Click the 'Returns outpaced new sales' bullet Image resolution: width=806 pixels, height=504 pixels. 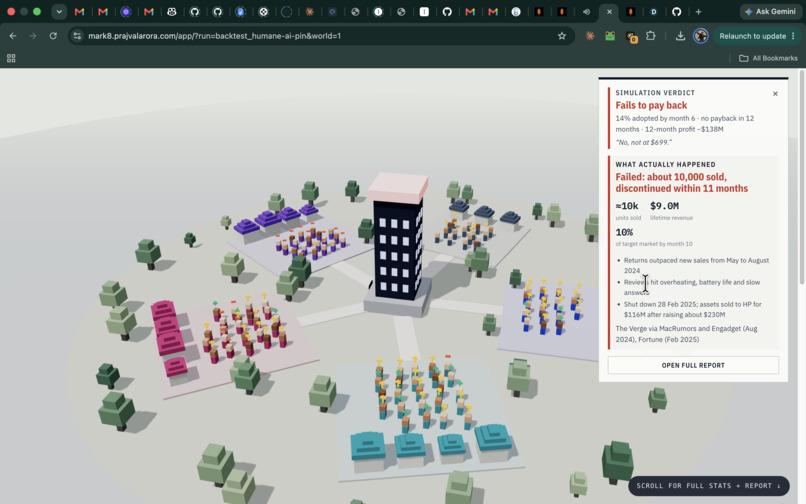[x=696, y=265]
